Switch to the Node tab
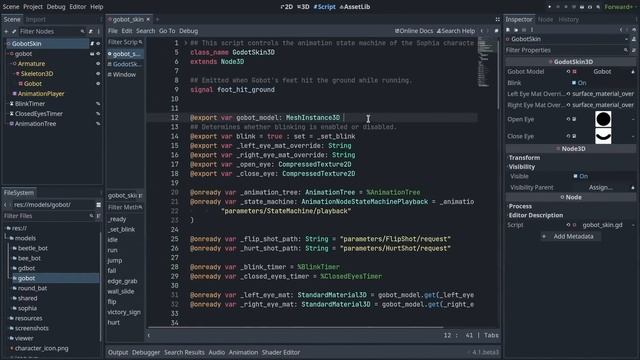This screenshot has width=640, height=360. (x=545, y=20)
